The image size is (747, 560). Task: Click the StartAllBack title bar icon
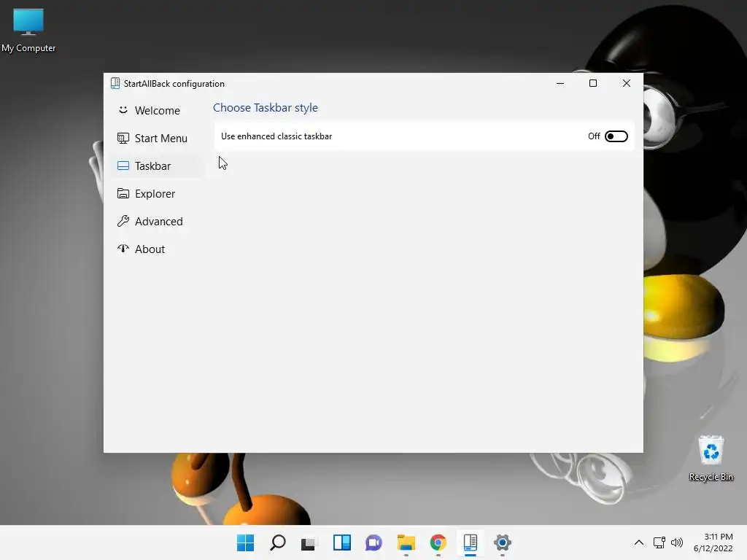click(115, 83)
